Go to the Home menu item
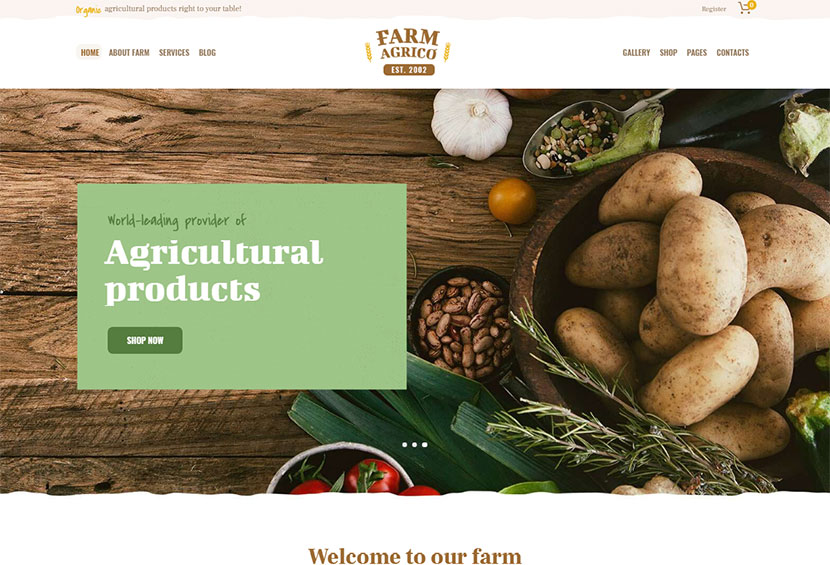 point(90,52)
